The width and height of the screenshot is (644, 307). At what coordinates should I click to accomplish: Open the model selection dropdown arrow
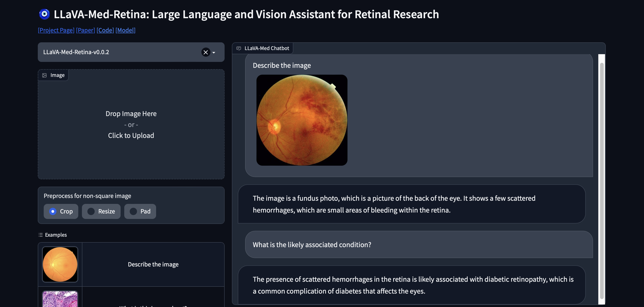(214, 53)
